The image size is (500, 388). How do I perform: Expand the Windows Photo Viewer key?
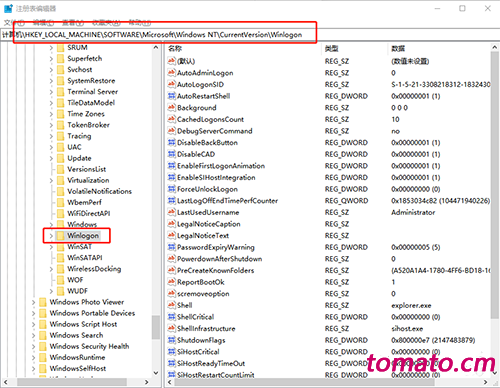click(33, 302)
